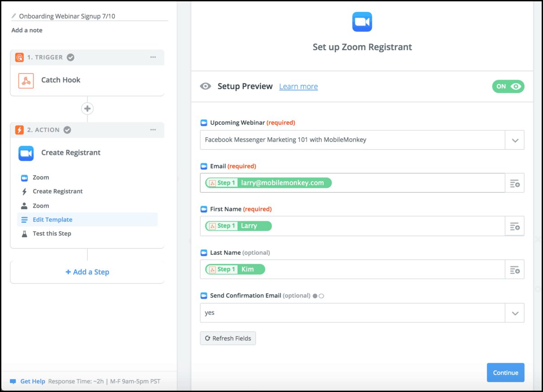Click the Setup Preview heading text

tap(245, 86)
